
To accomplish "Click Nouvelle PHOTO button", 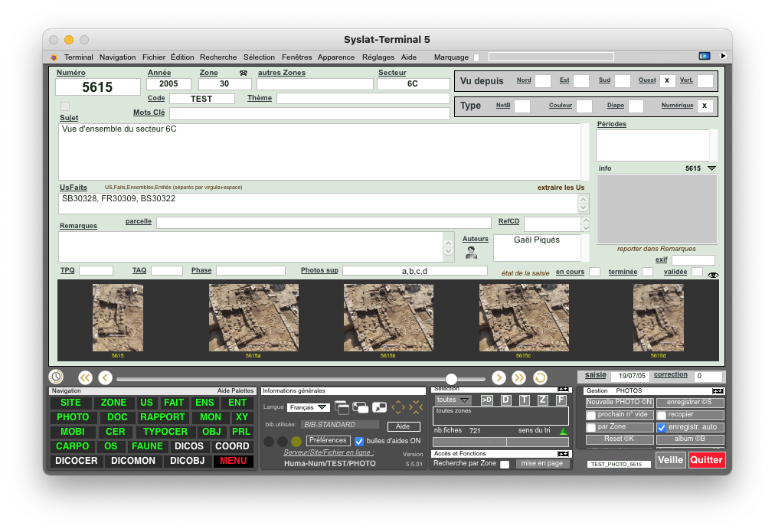I will pyautogui.click(x=620, y=402).
